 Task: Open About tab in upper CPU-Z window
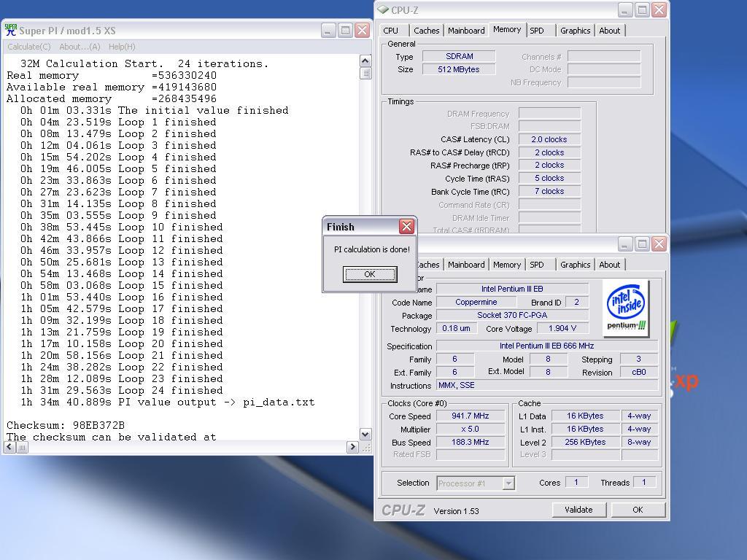pyautogui.click(x=609, y=31)
